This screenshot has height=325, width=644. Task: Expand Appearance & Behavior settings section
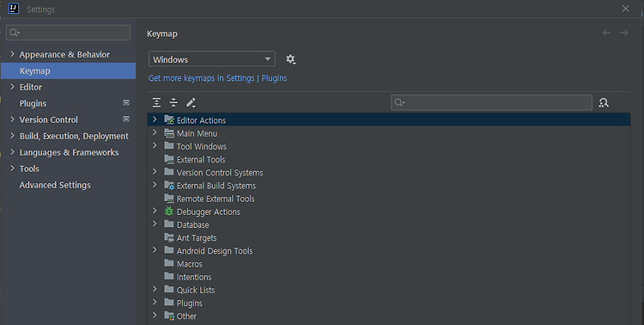point(12,54)
